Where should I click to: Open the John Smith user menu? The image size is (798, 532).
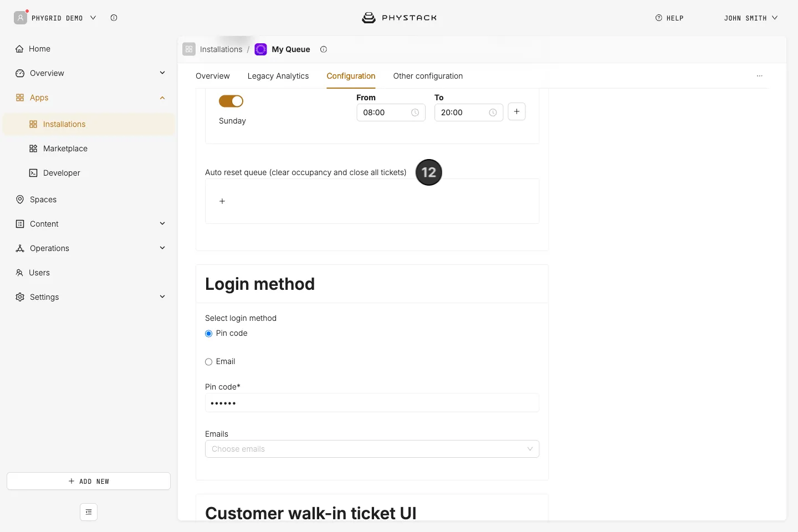751,18
